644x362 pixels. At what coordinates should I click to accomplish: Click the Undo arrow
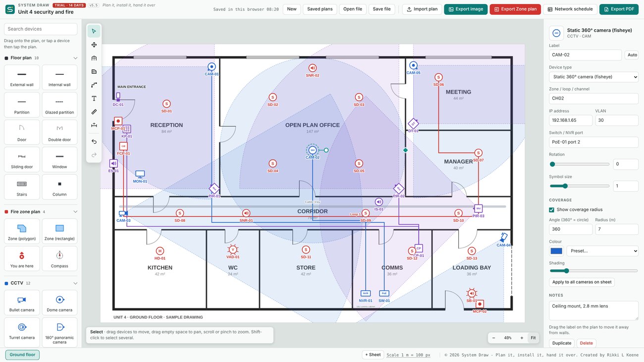[x=94, y=142]
